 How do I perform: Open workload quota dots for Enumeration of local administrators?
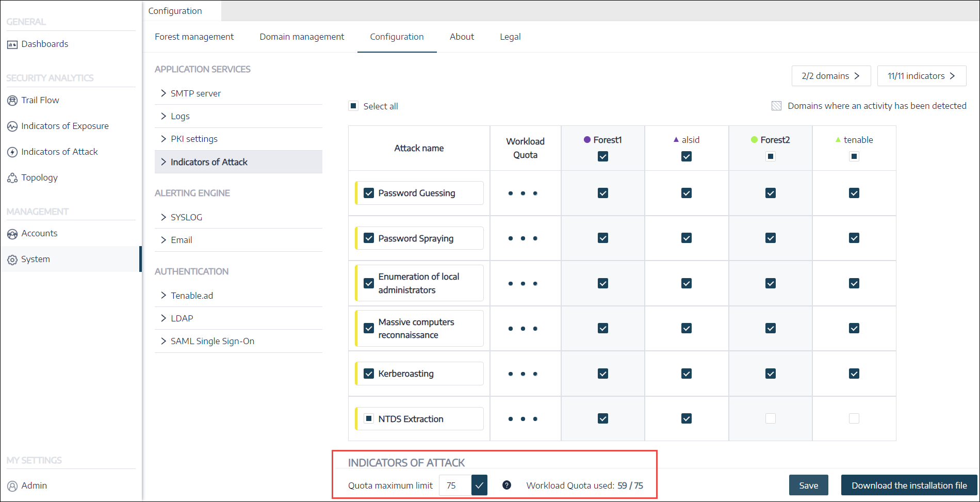523,284
